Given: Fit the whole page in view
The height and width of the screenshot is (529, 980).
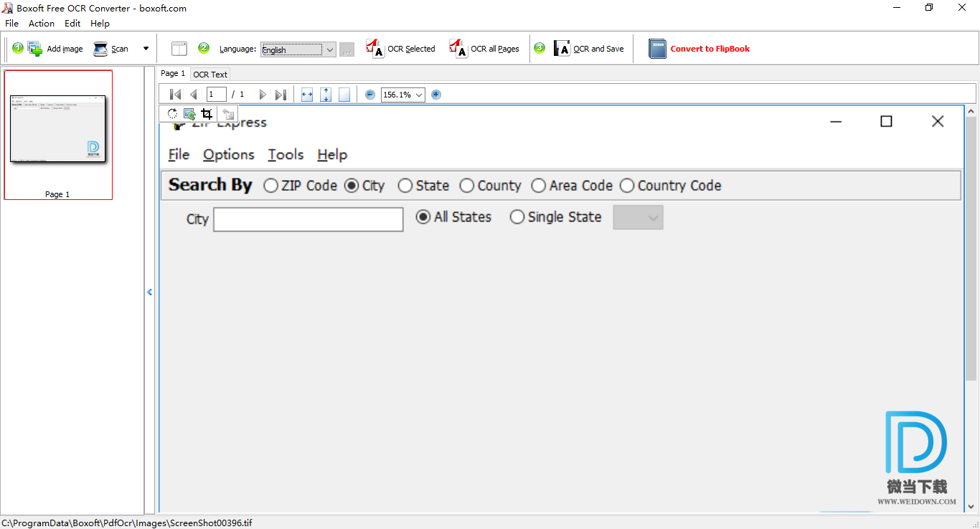Looking at the screenshot, I should click(344, 95).
